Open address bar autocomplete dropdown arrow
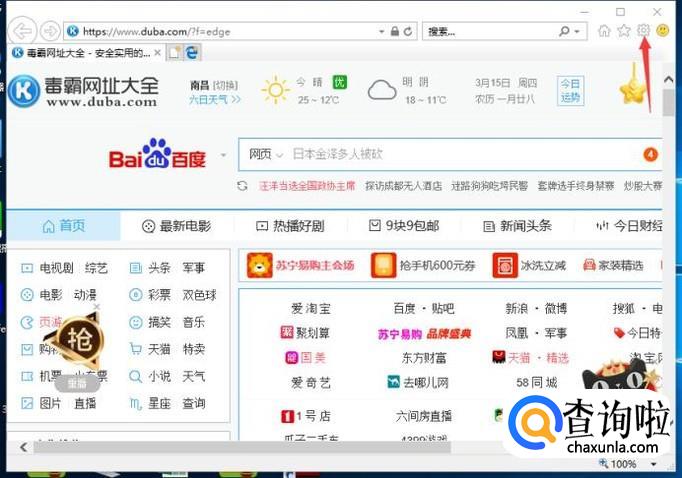Screen dimensions: 682x478 tap(381, 32)
